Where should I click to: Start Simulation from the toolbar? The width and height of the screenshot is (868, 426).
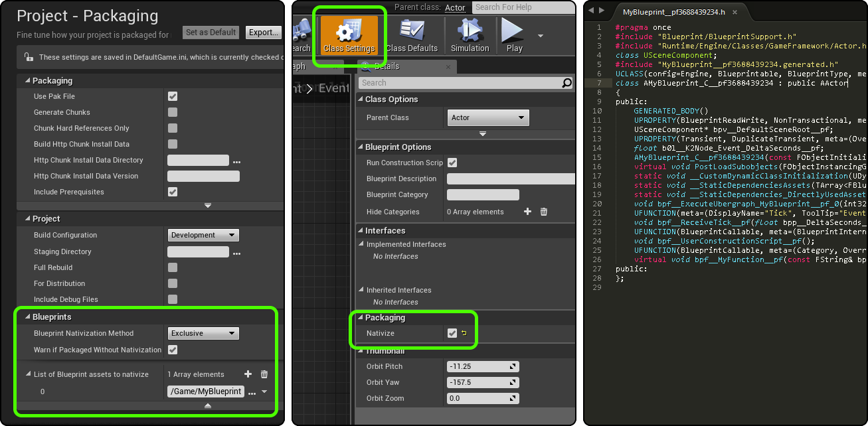[x=470, y=35]
